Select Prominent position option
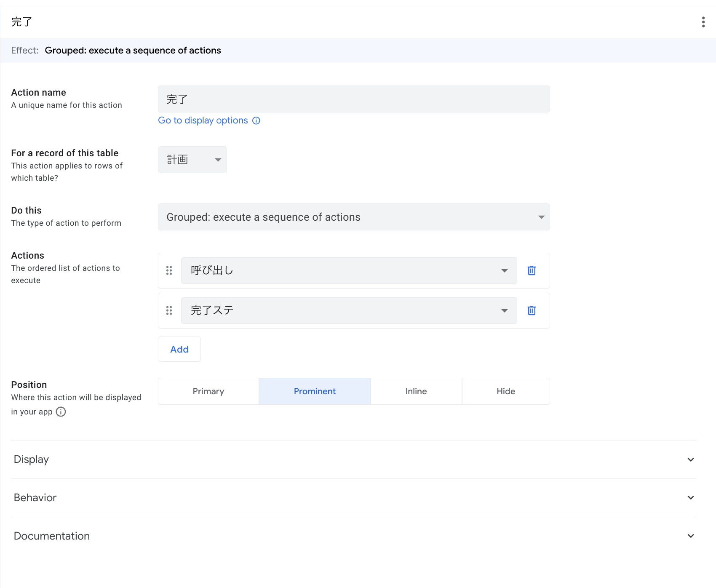 315,391
